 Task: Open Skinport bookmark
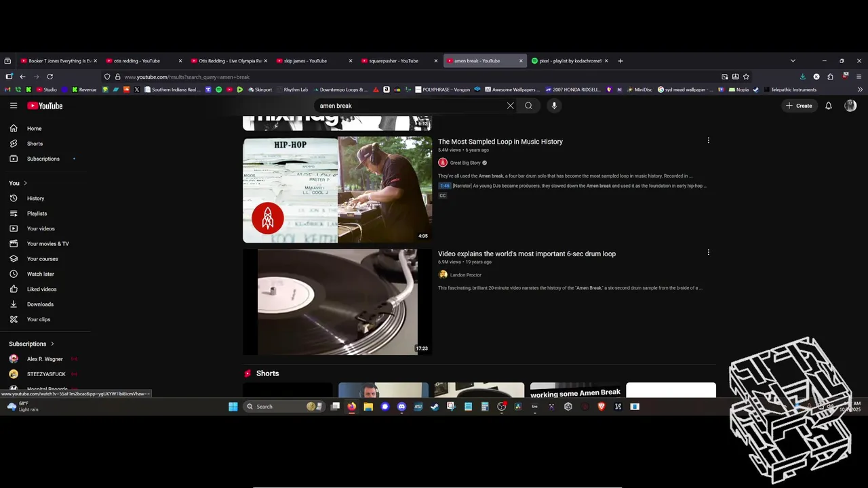[x=260, y=89]
